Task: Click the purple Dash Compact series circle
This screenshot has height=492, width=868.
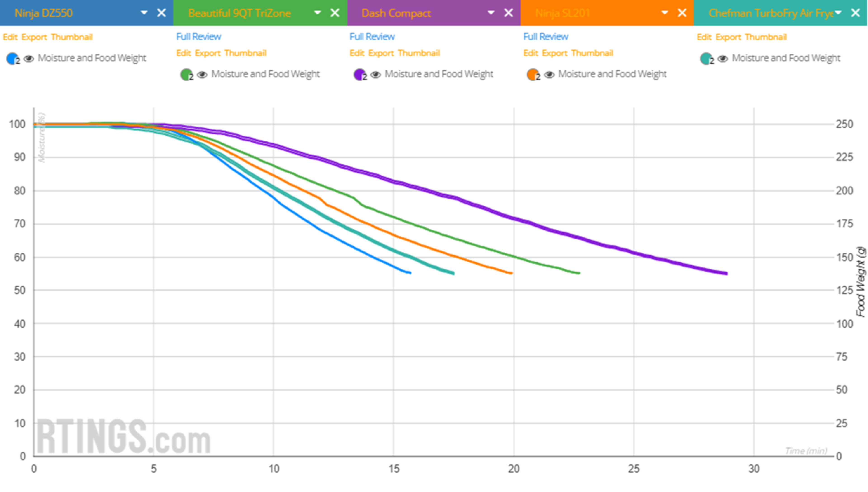Action: click(359, 74)
